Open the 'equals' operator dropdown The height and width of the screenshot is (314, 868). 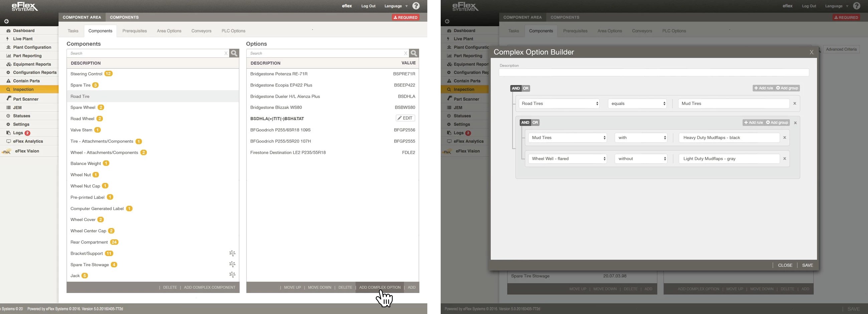click(x=637, y=103)
